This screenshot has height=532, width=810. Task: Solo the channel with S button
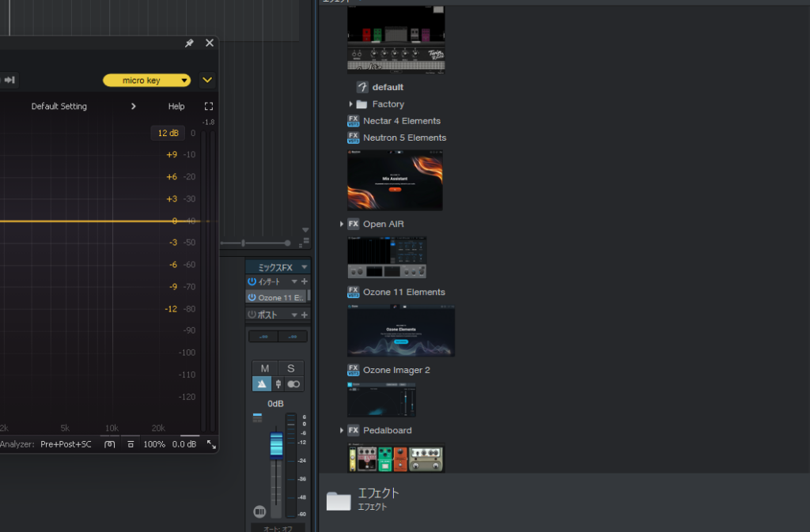(x=291, y=368)
